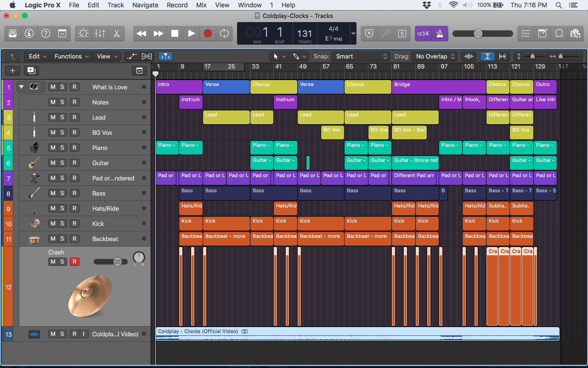Image resolution: width=588 pixels, height=368 pixels.
Task: Toggle waveform zoom button
Action: 469,56
